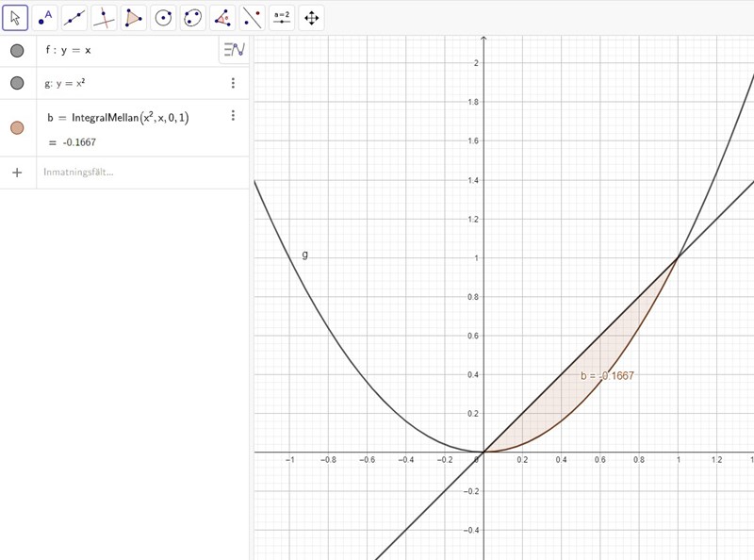The image size is (754, 560).
Task: Choose the Line through two points tool
Action: click(74, 17)
